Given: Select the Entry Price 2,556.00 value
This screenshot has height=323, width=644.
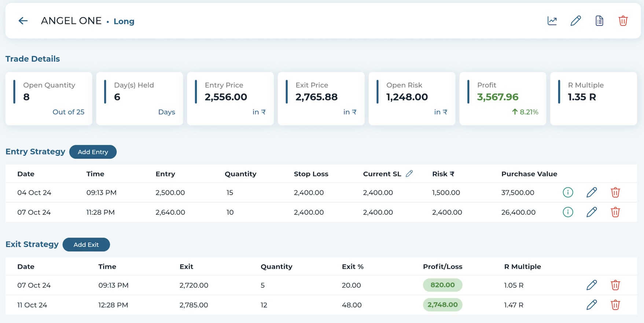Looking at the screenshot, I should [x=226, y=97].
